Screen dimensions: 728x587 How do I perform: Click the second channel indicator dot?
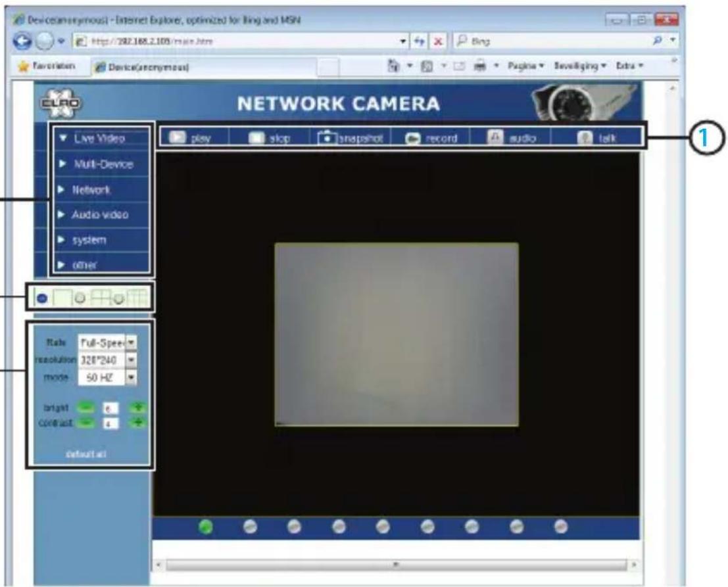tap(250, 527)
